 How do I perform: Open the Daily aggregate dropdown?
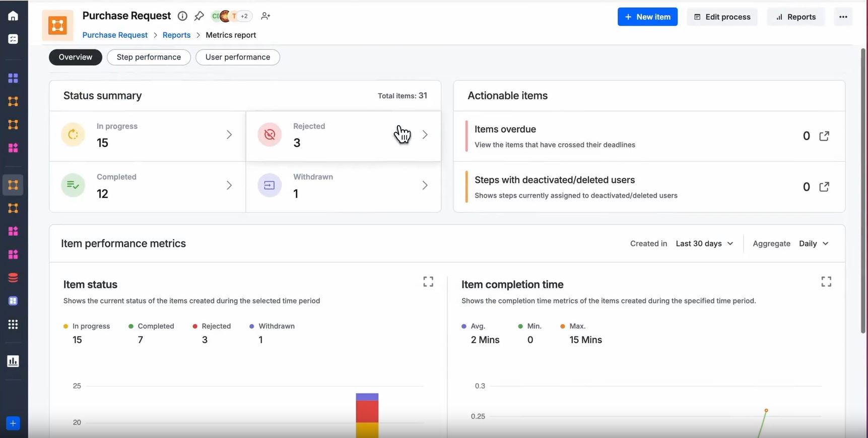[814, 243]
